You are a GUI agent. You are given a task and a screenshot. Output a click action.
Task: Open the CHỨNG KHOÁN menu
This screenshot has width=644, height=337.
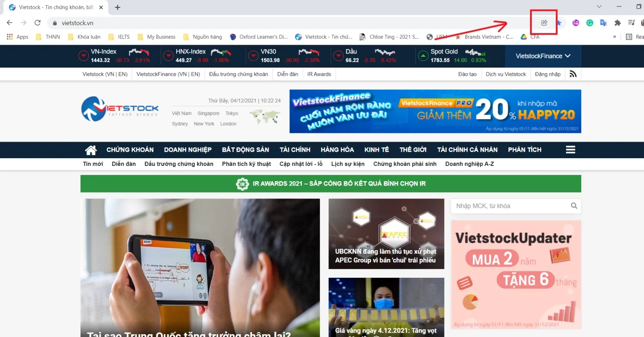point(130,150)
